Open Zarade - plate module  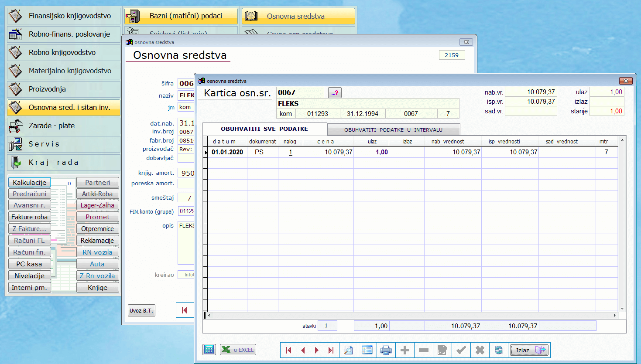coord(64,126)
